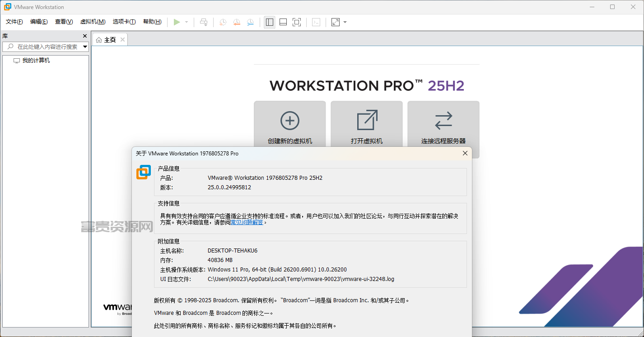Click the VMware logo in the About dialog

[144, 172]
